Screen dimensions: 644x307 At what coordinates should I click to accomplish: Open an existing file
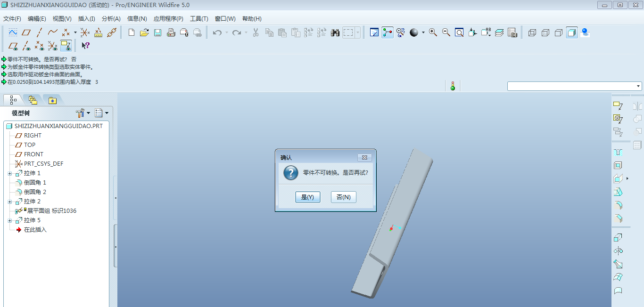[x=145, y=32]
